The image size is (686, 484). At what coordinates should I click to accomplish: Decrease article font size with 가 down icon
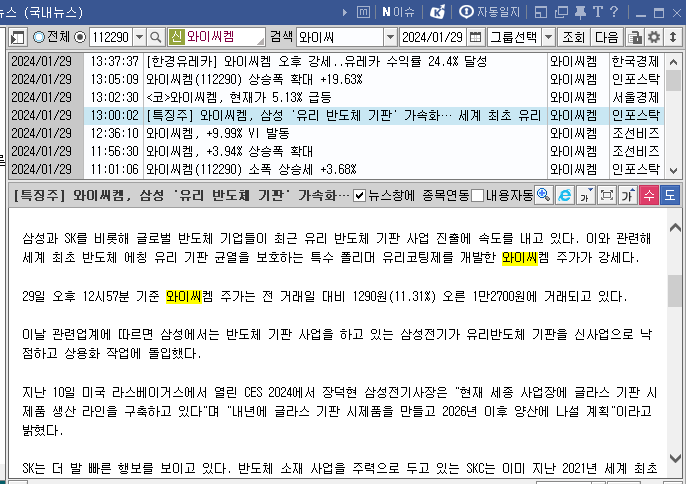pos(585,195)
